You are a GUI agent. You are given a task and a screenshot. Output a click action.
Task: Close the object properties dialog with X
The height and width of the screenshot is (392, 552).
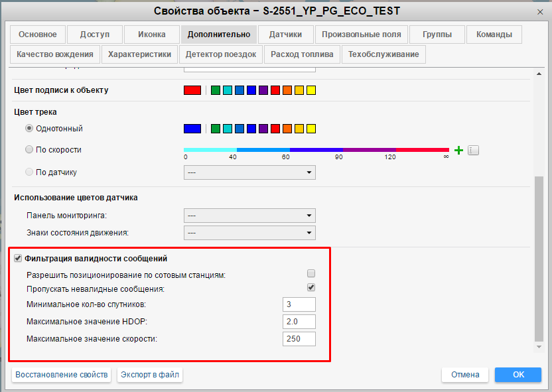pyautogui.click(x=541, y=12)
